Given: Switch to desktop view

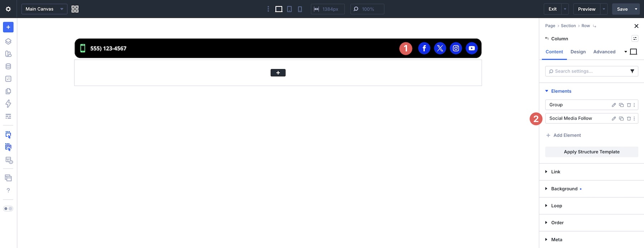Looking at the screenshot, I should (279, 9).
